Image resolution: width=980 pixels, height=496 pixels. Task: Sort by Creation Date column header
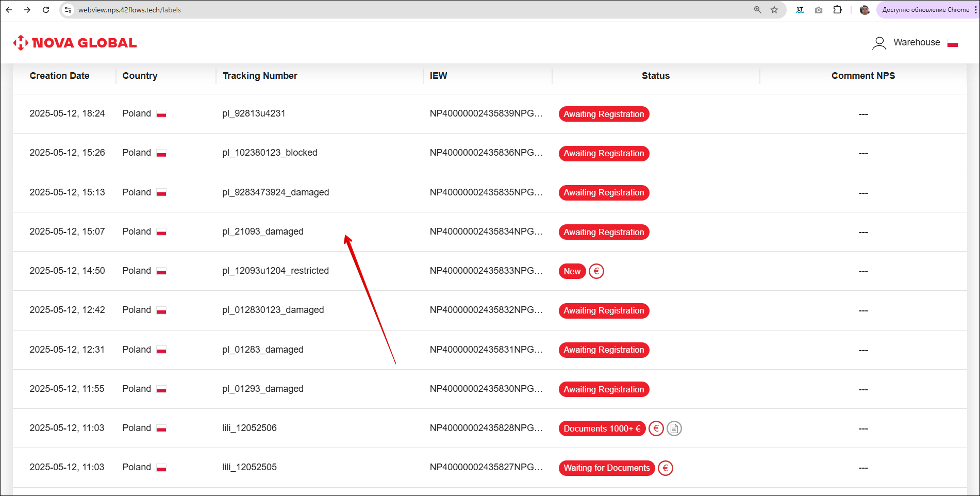(59, 76)
